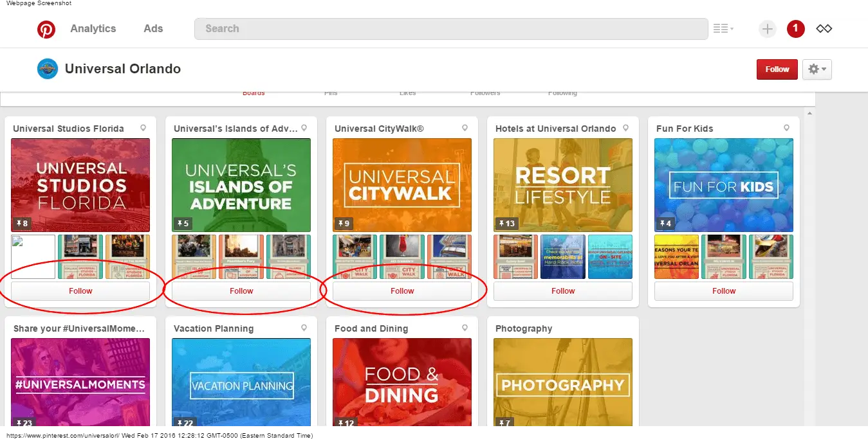The width and height of the screenshot is (868, 439).
Task: Follow the Universal CityWalk board
Action: coord(402,291)
